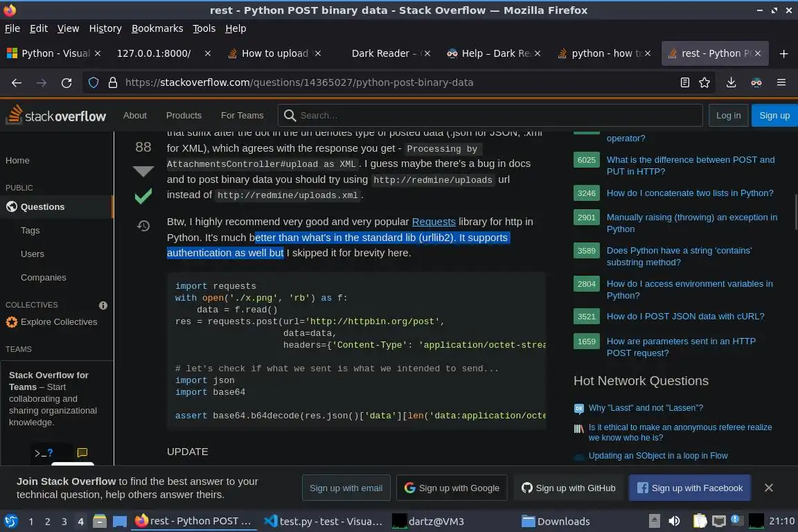Image resolution: width=798 pixels, height=532 pixels.
Task: Downvote the answer with the down arrow
Action: click(143, 172)
